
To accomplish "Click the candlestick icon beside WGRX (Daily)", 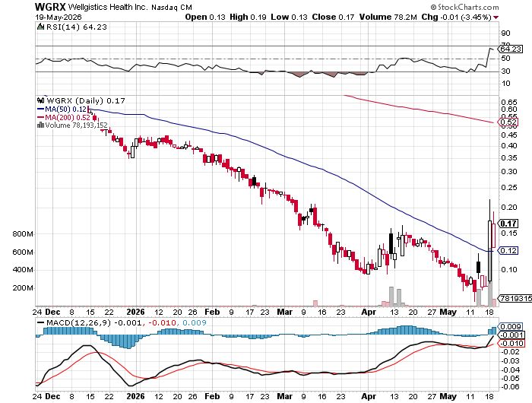I will point(41,100).
